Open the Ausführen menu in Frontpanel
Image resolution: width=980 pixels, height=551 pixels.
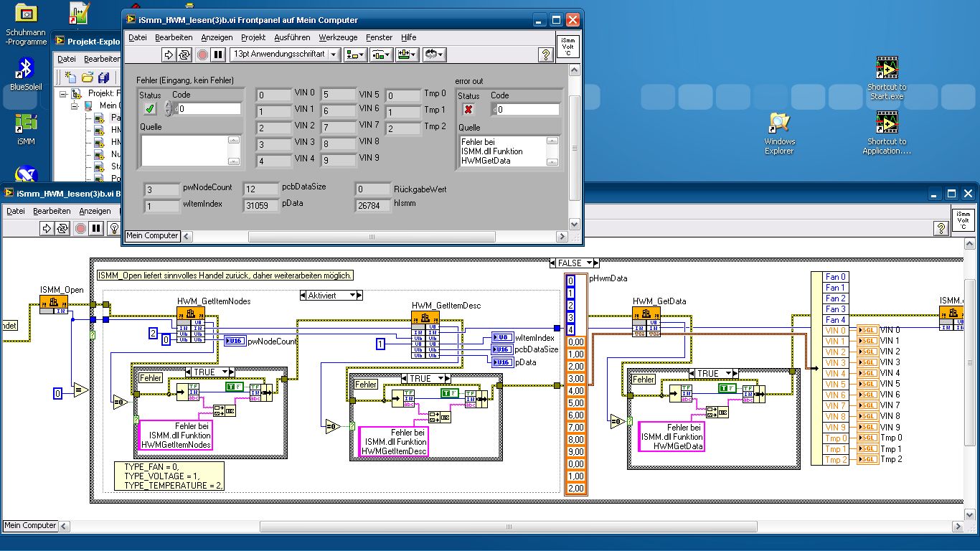(292, 37)
